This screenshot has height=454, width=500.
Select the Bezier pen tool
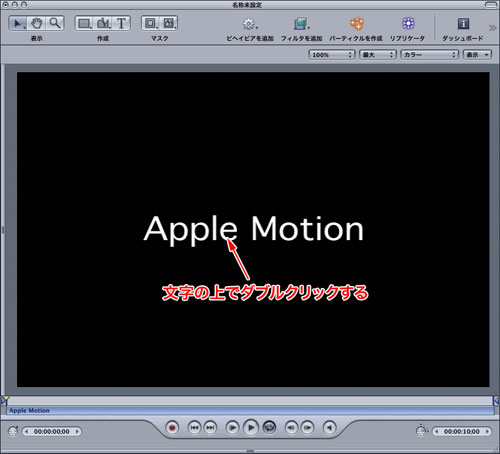[x=103, y=23]
